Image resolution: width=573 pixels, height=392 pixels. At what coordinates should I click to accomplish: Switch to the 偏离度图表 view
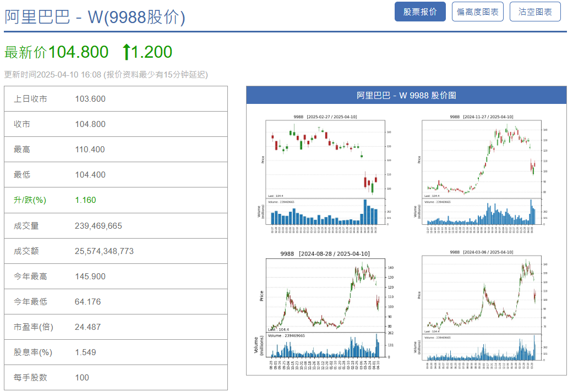click(478, 12)
